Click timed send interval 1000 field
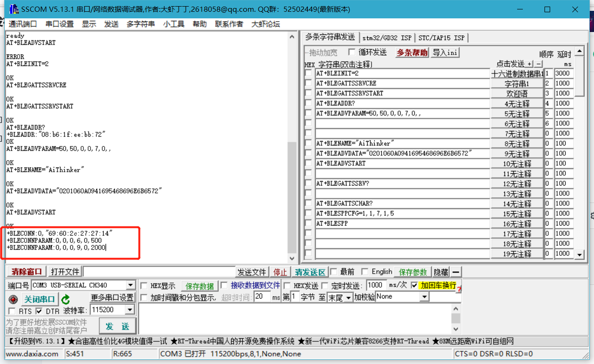The image size is (594, 364). tap(375, 285)
